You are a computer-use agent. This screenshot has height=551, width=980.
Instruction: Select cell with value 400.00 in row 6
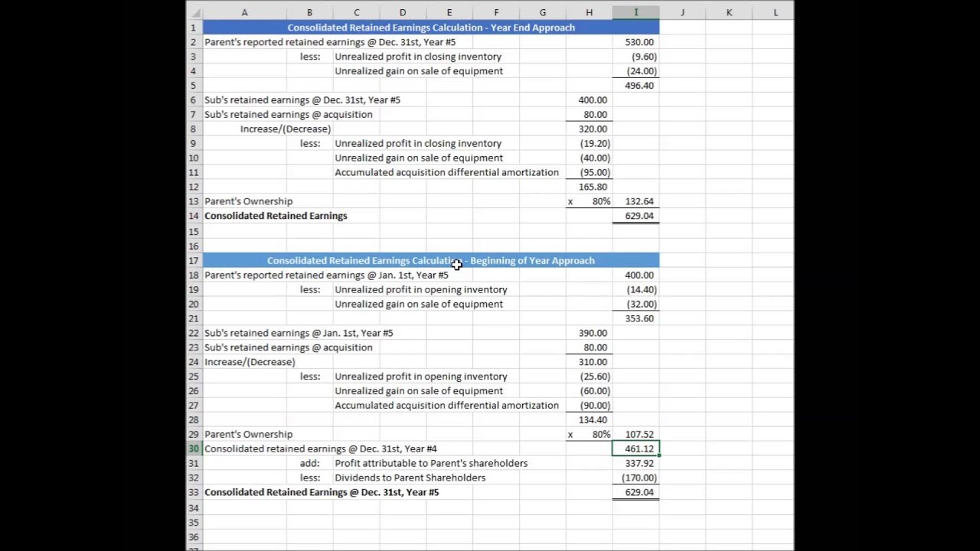[x=589, y=100]
